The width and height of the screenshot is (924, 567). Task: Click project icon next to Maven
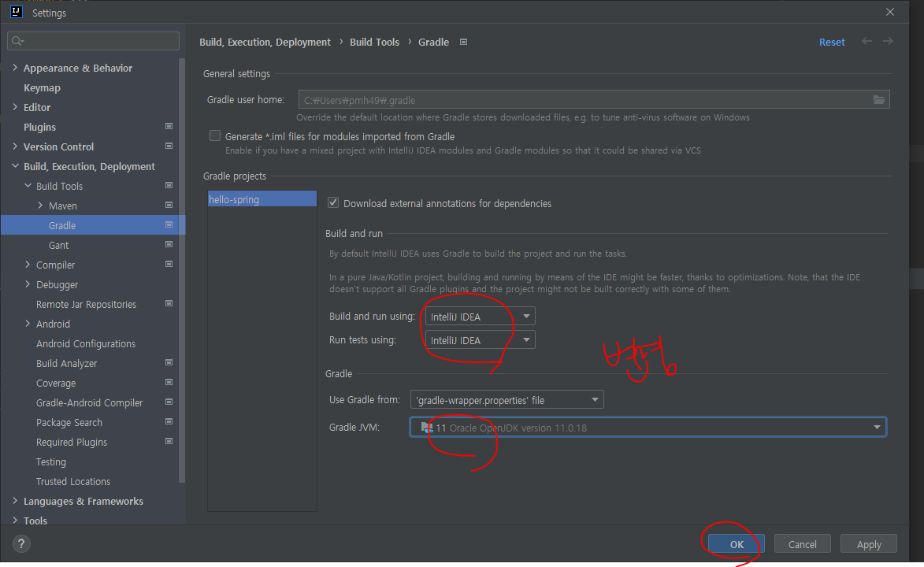point(169,205)
